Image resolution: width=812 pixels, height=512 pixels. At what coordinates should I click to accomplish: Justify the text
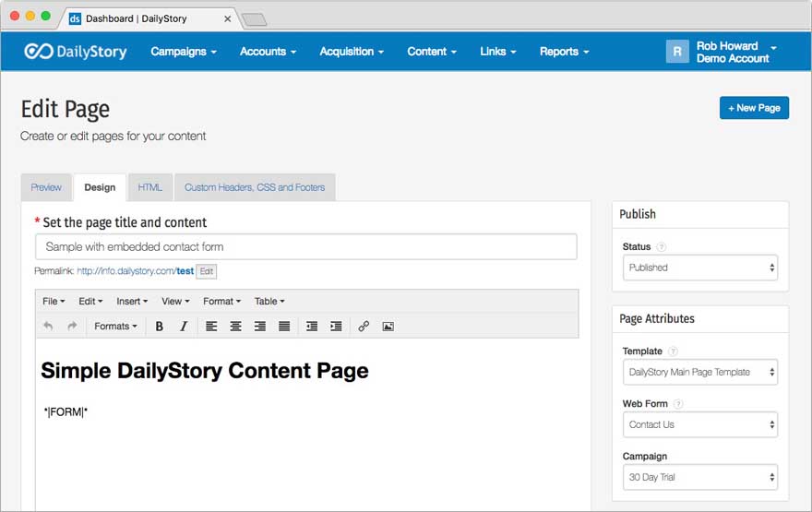click(284, 327)
